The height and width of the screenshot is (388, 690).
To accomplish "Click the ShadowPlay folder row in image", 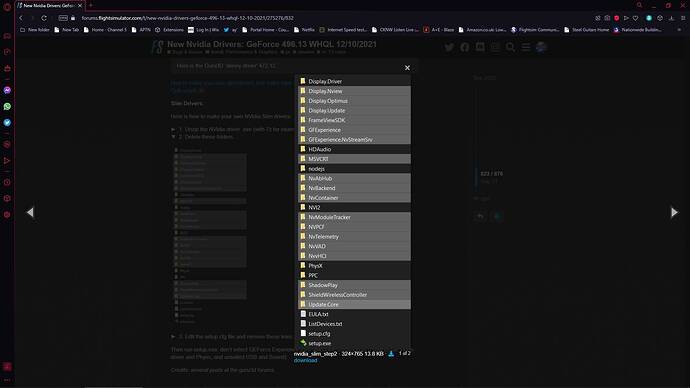I will 354,285.
